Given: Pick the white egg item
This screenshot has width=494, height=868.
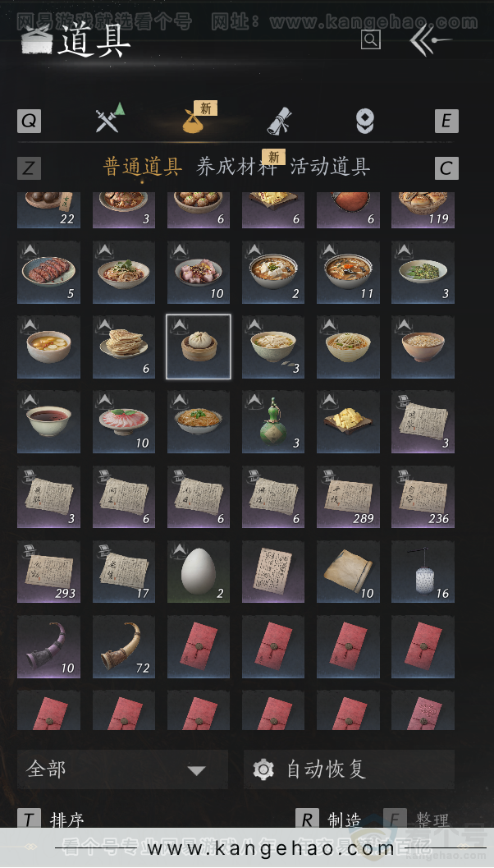Looking at the screenshot, I should coord(199,572).
